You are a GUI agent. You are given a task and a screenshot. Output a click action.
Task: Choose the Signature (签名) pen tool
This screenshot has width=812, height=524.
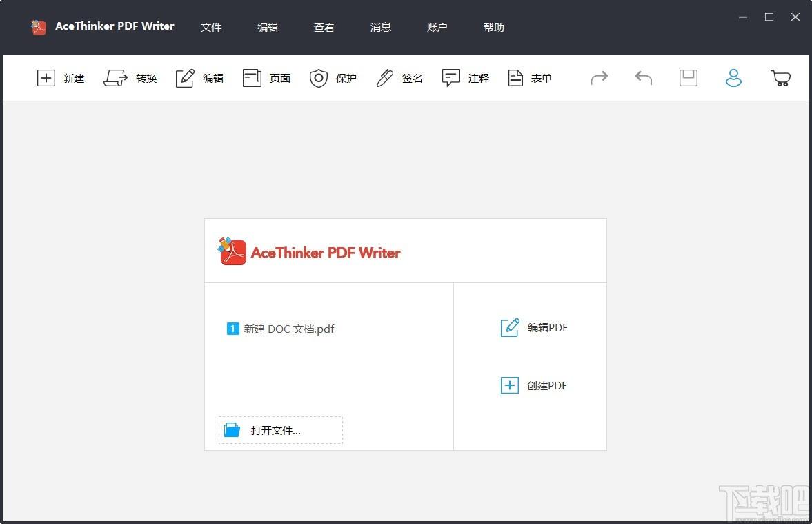coord(384,78)
